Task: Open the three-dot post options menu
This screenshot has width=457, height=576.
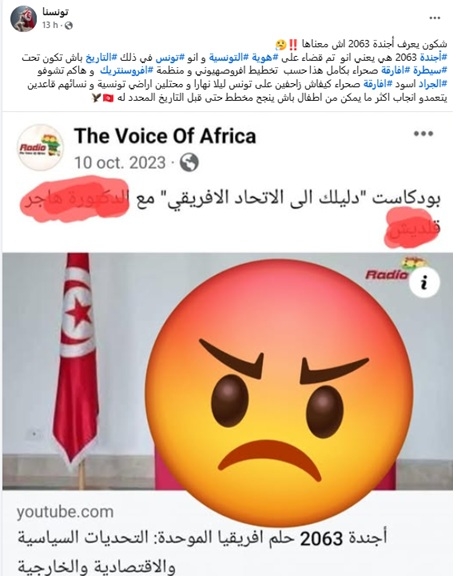Action: pos(435,18)
